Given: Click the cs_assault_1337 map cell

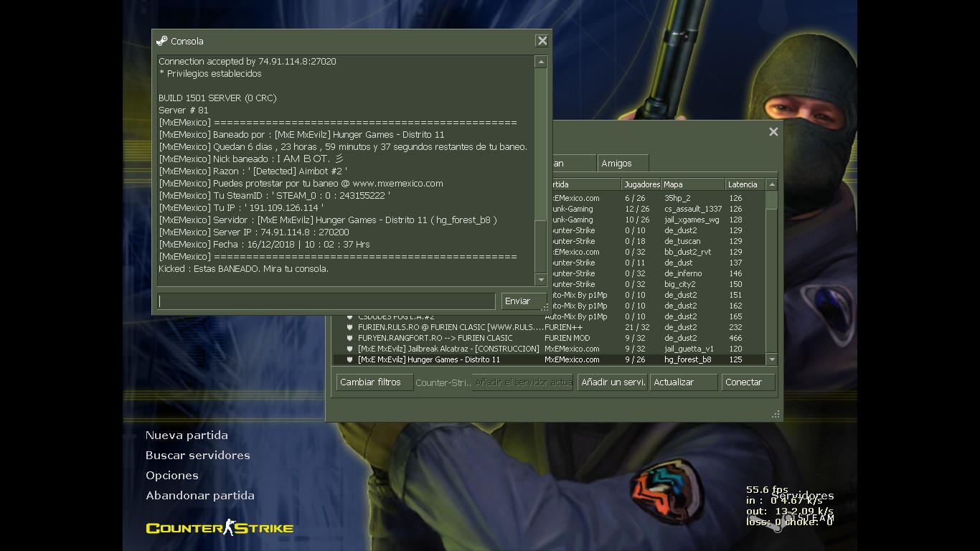Looking at the screenshot, I should coord(693,209).
